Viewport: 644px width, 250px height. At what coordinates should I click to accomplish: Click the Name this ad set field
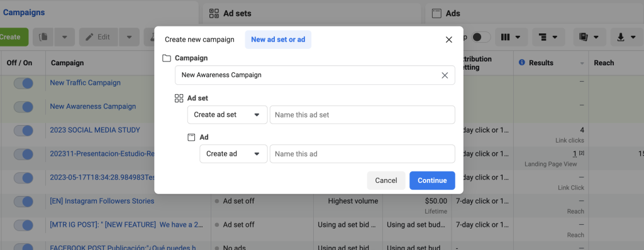point(362,114)
